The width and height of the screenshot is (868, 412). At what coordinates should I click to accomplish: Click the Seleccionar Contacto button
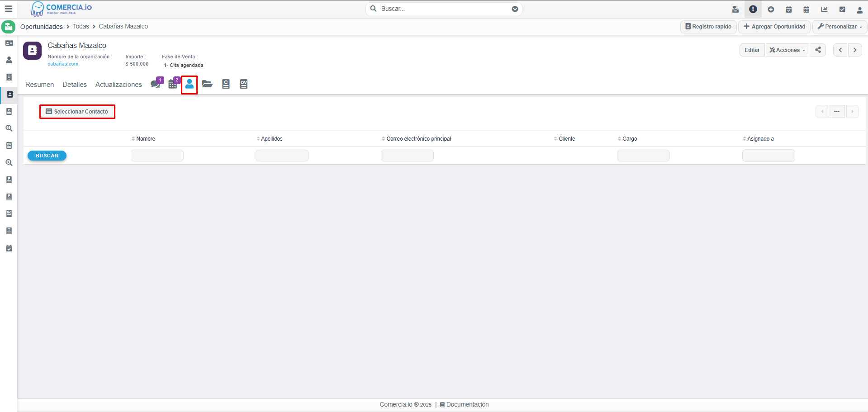77,112
